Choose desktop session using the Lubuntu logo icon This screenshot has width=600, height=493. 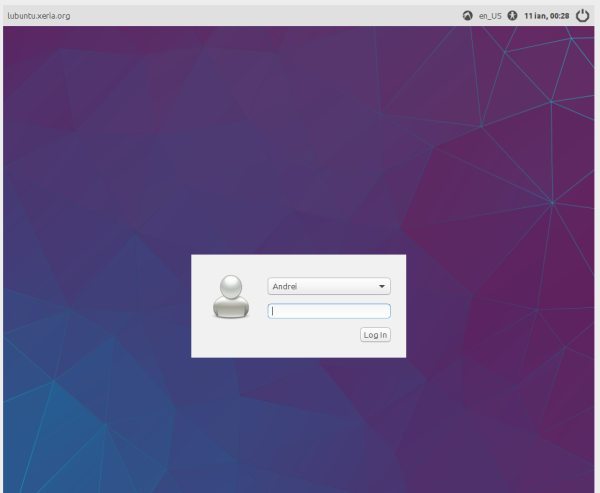[467, 16]
